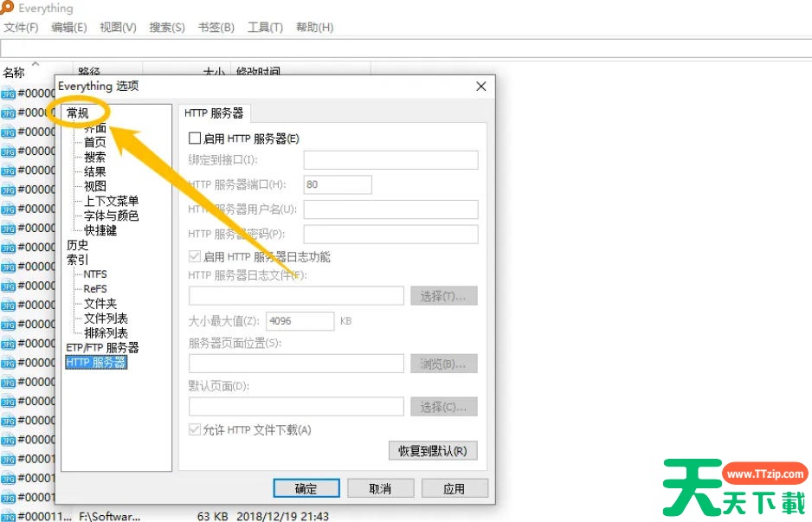
Task: Select the 上下文菜单 tree item
Action: pyautogui.click(x=112, y=201)
